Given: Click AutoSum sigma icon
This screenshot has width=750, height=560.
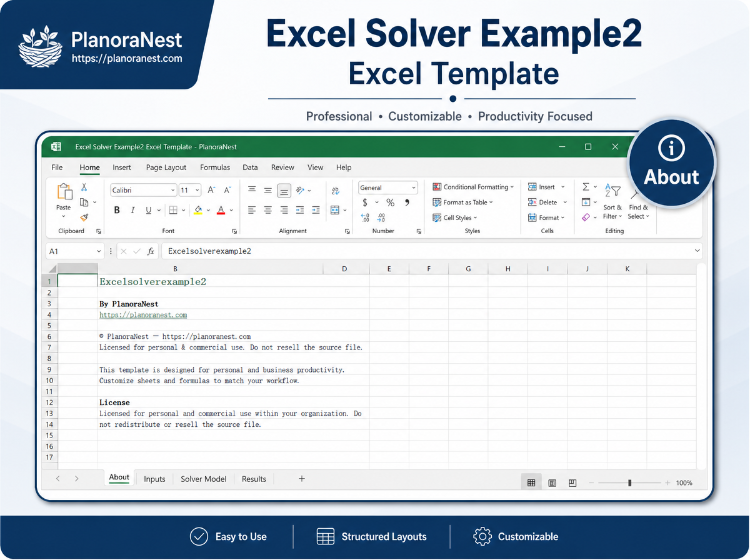Looking at the screenshot, I should (586, 187).
